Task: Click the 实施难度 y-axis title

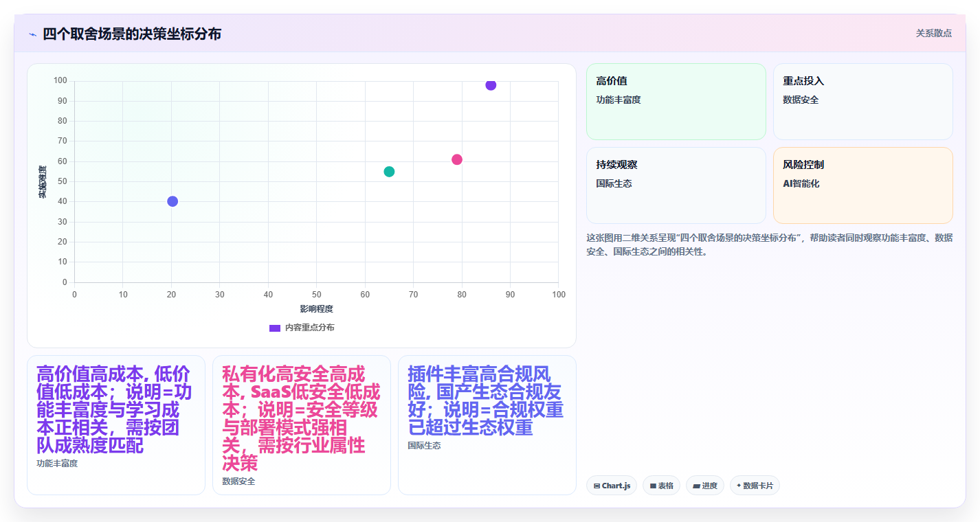Action: click(43, 182)
